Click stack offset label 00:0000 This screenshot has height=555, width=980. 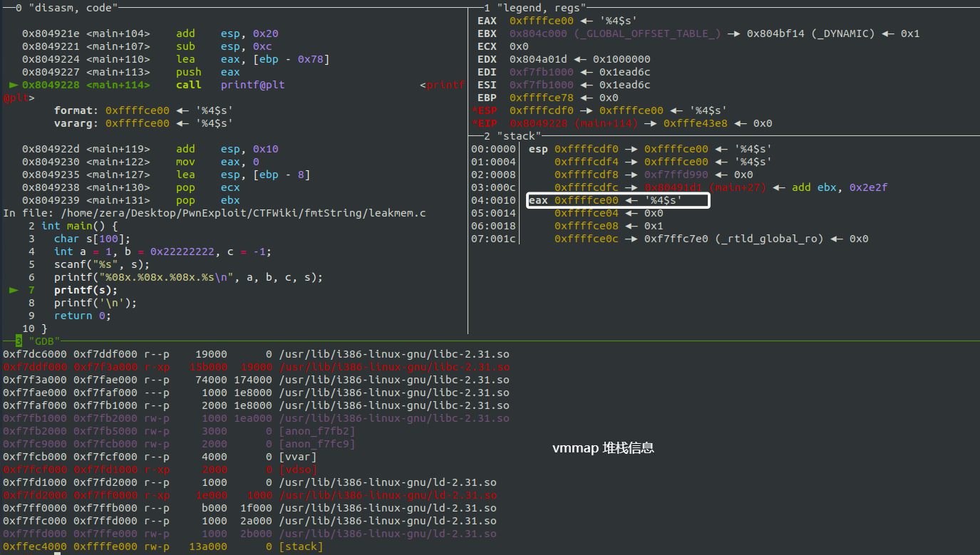click(493, 149)
